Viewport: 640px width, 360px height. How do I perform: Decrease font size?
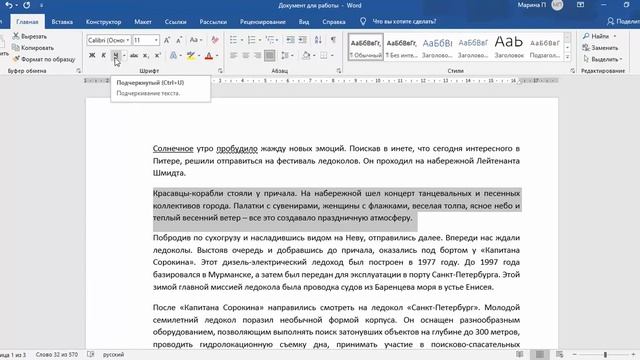pyautogui.click(x=179, y=40)
